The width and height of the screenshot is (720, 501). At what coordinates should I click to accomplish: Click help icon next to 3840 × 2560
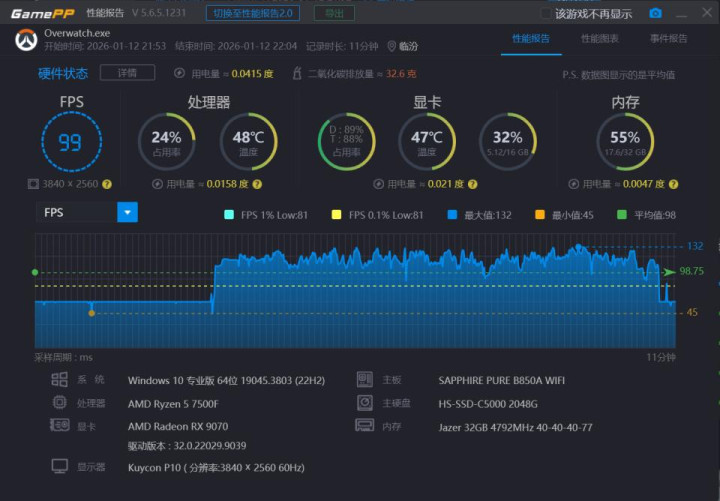[107, 184]
